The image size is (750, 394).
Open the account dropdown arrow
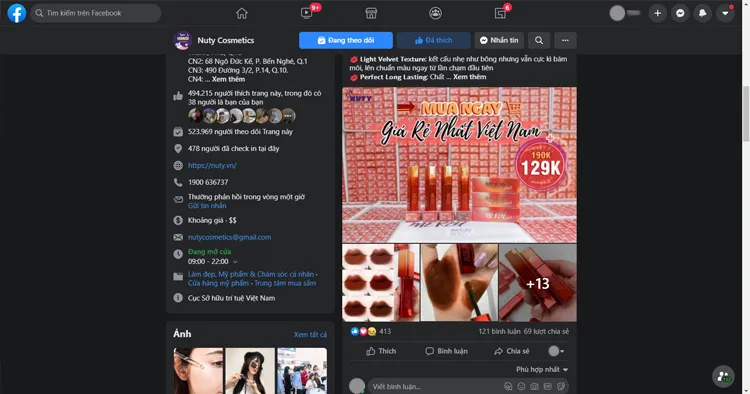pos(725,13)
